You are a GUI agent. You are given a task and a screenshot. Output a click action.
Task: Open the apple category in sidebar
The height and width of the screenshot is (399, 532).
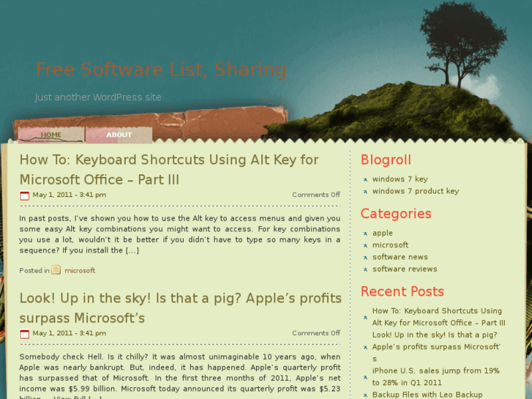point(383,234)
